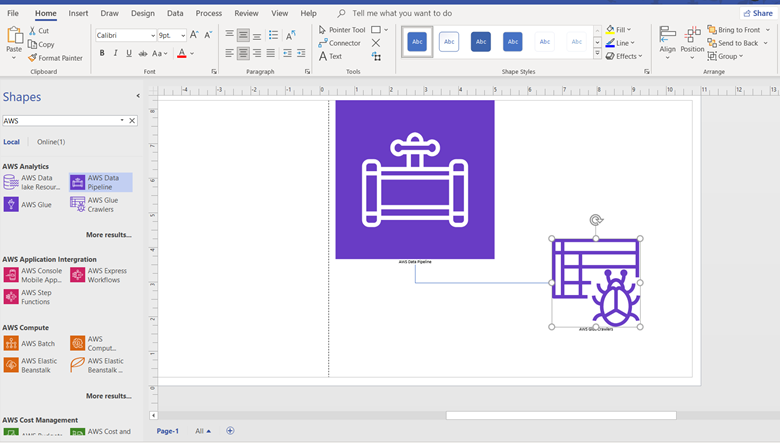Image resolution: width=780 pixels, height=443 pixels.
Task: Click the decrease indent icon
Action: coord(287,53)
